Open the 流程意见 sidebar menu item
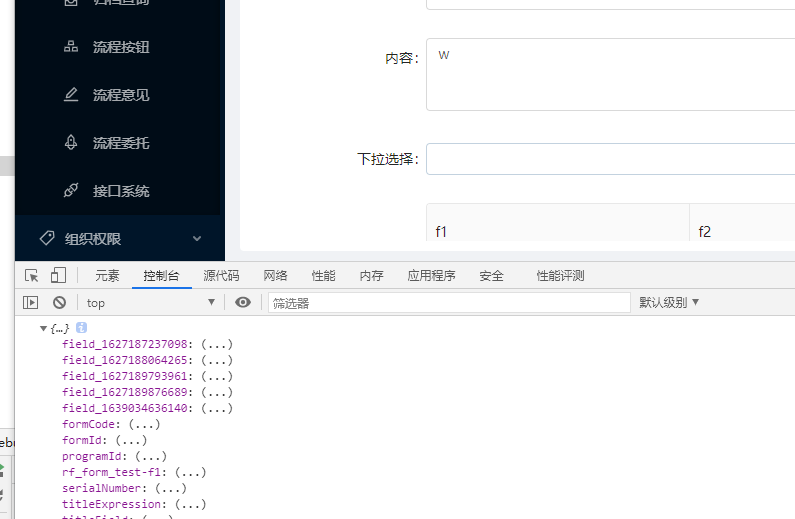 120,95
